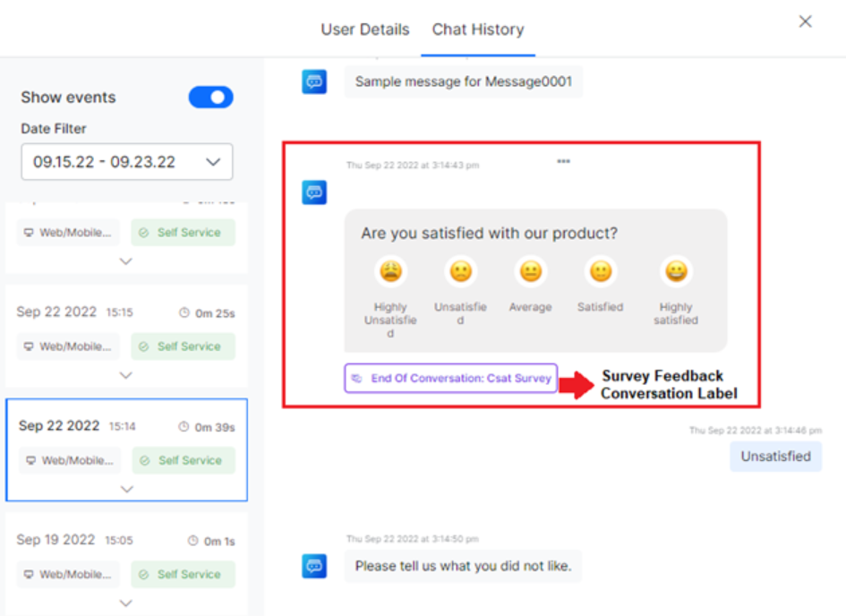Select the Highly satisfied emoji
Image resolution: width=846 pixels, height=616 pixels.
[676, 271]
